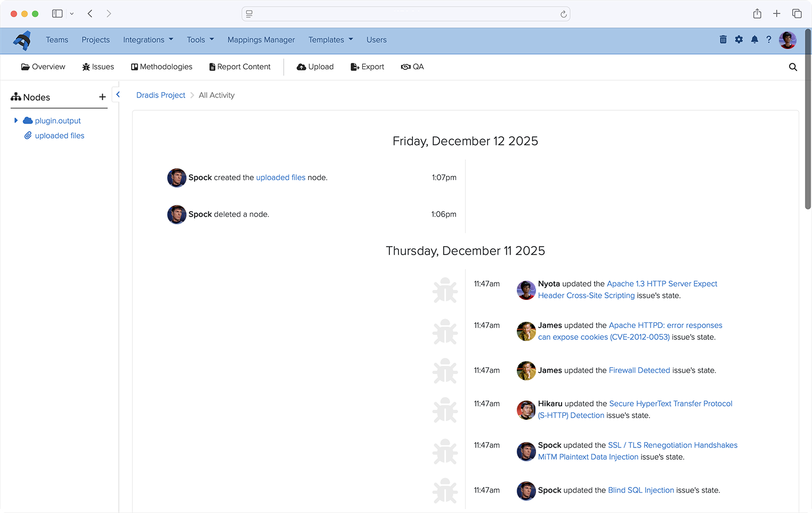This screenshot has width=812, height=513.
Task: Click Nyota's avatar
Action: pyautogui.click(x=526, y=290)
